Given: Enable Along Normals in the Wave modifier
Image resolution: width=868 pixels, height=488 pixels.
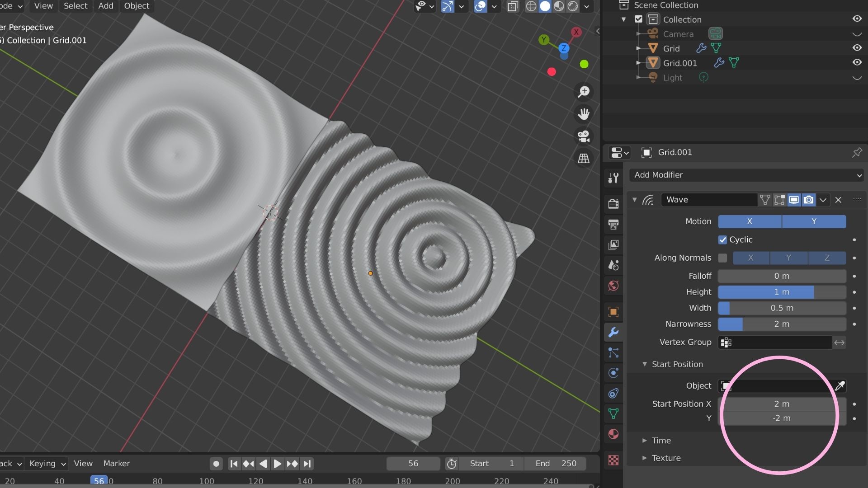Looking at the screenshot, I should coord(722,258).
